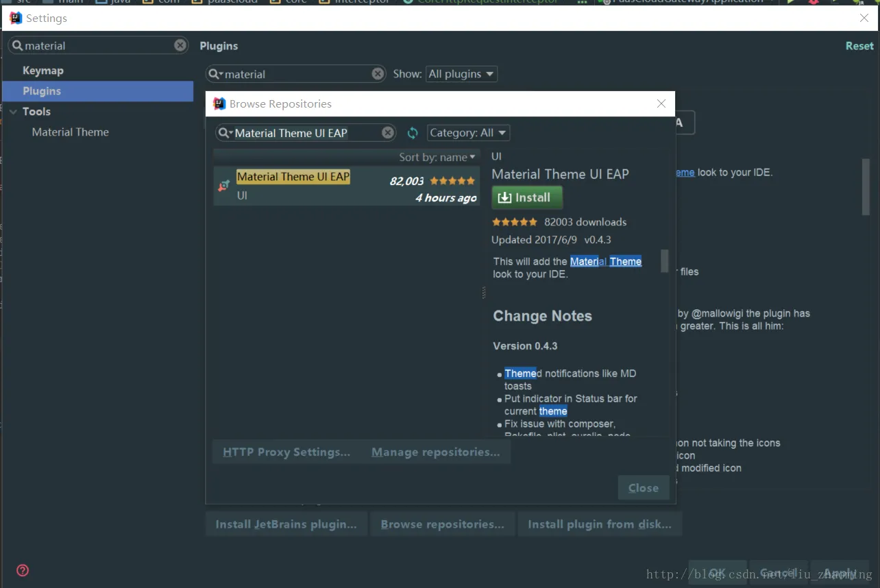Click the Updated 2017/6/9 v0.4.3 text
This screenshot has width=880, height=588.
coord(551,240)
